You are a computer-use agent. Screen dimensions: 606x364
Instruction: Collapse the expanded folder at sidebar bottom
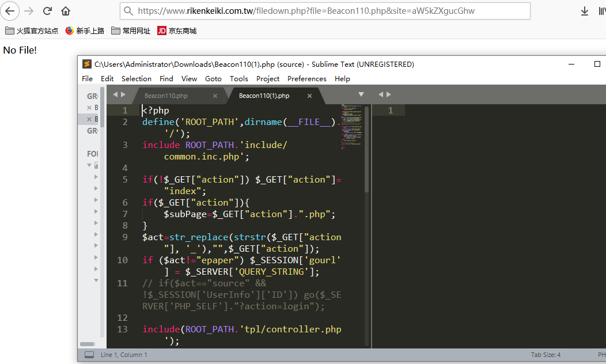pos(96,280)
